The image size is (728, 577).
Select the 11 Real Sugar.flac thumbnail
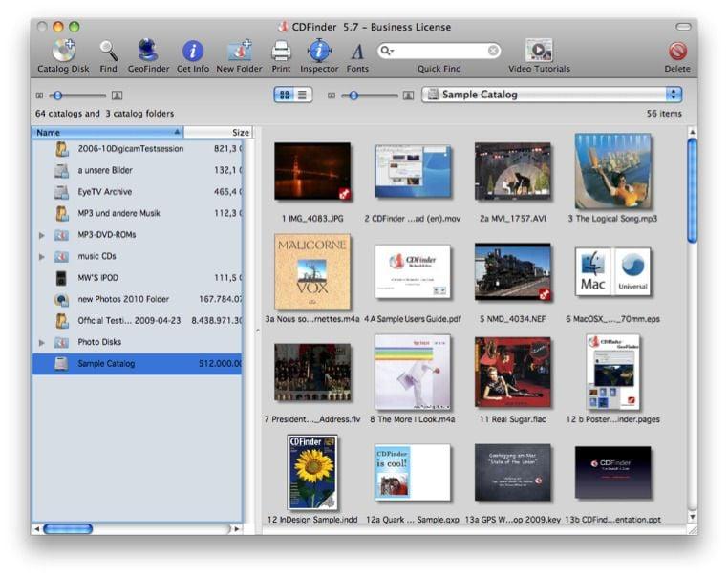pyautogui.click(x=513, y=373)
